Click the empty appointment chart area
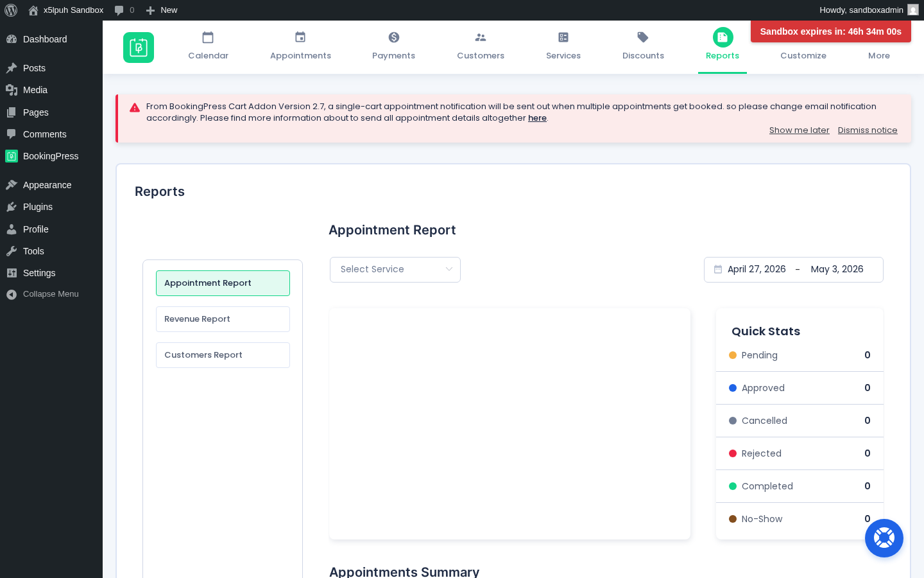This screenshot has height=578, width=924. pos(510,424)
